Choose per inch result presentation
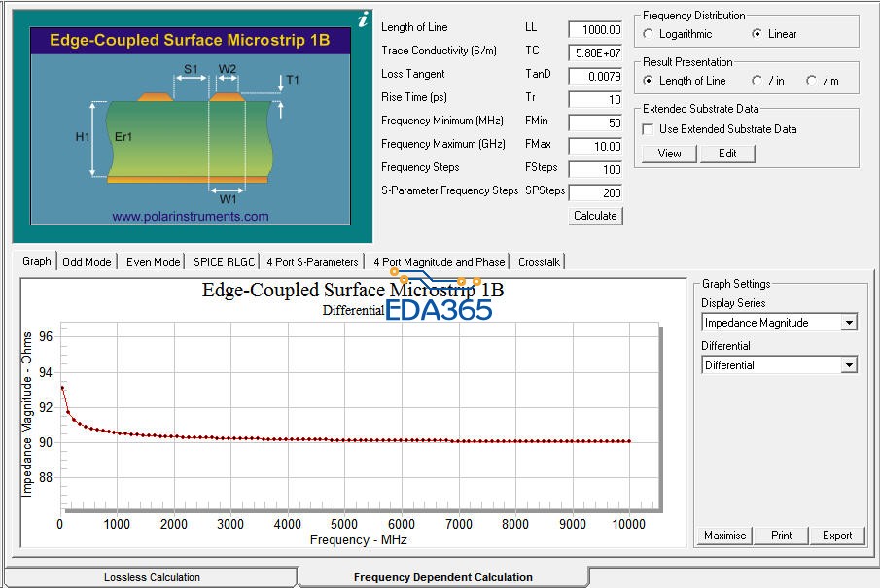Viewport: 880px width, 588px height. [757, 81]
